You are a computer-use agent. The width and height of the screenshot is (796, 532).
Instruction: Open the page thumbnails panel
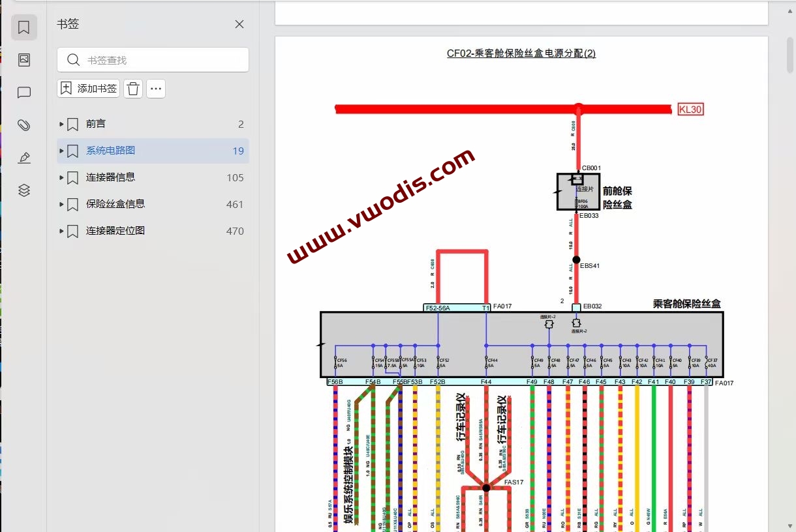(x=23, y=59)
